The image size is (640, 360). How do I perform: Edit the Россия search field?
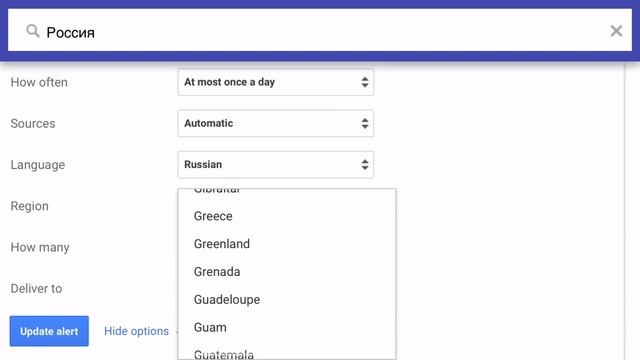[x=320, y=31]
